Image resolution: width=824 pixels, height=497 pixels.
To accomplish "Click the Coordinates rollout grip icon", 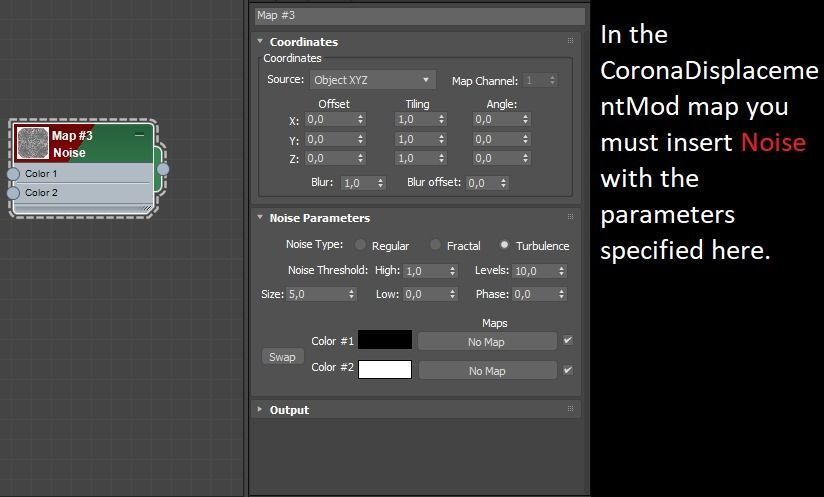I will click(570, 41).
